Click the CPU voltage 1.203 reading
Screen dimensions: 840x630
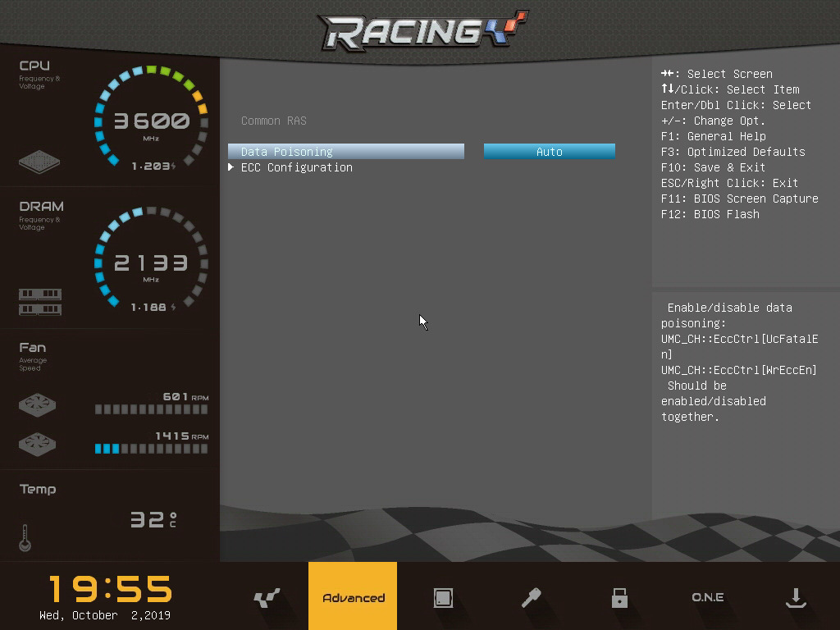point(153,166)
